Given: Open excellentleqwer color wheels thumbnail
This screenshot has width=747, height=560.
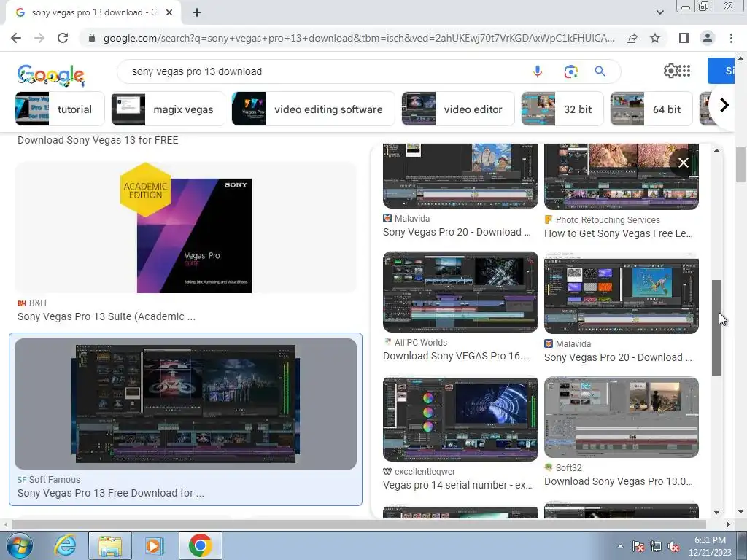Looking at the screenshot, I should pos(460,419).
